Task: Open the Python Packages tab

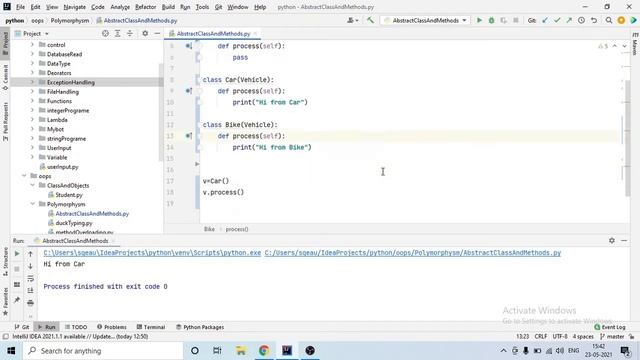Action: click(x=200, y=327)
